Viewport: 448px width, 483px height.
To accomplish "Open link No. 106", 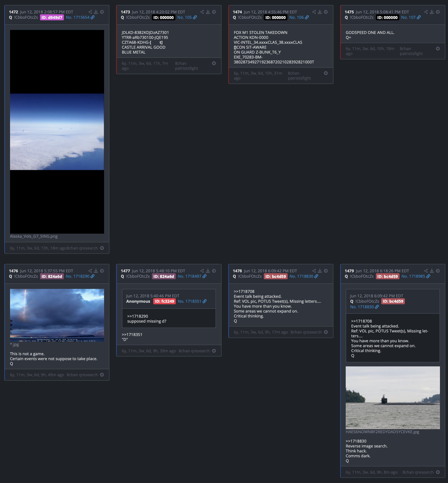I will pos(299,17).
